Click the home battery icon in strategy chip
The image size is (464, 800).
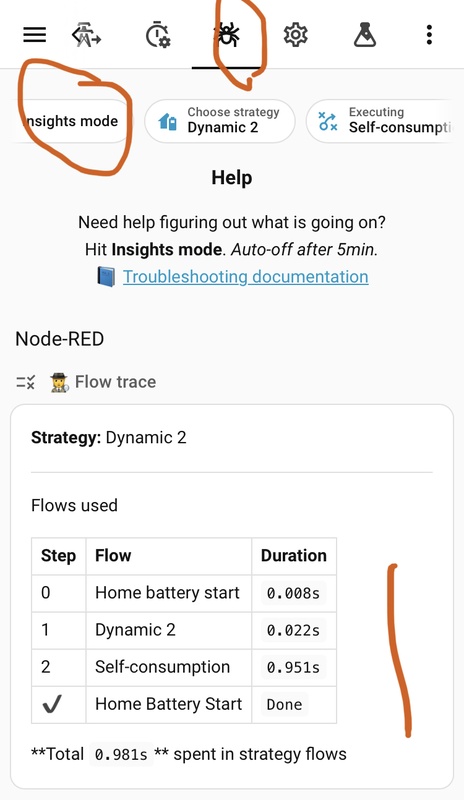(168, 122)
